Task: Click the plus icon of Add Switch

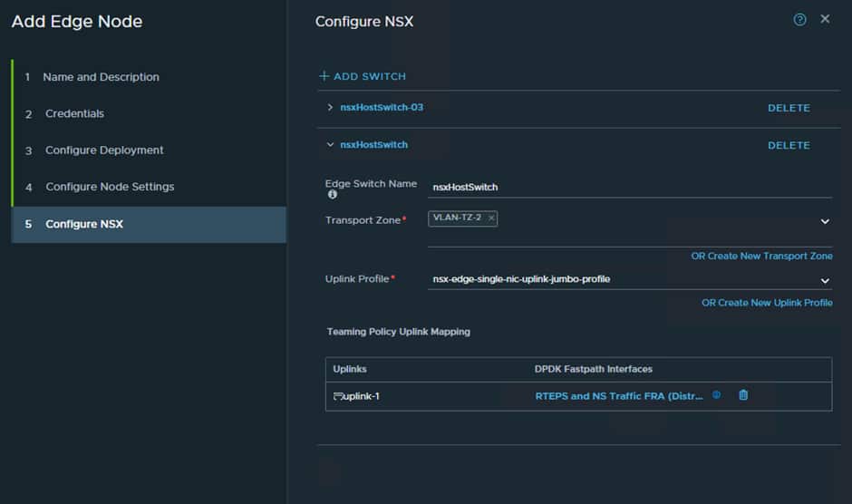Action: [324, 76]
